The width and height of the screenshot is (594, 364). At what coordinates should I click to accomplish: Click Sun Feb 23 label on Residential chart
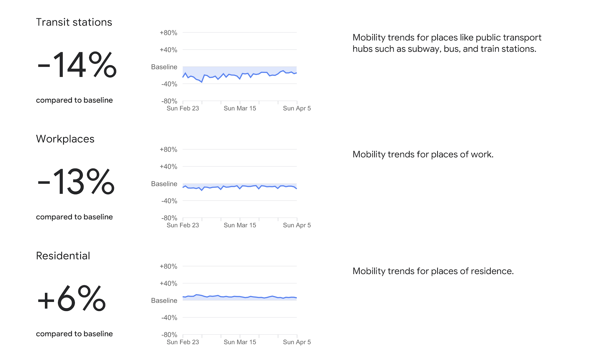point(183,342)
